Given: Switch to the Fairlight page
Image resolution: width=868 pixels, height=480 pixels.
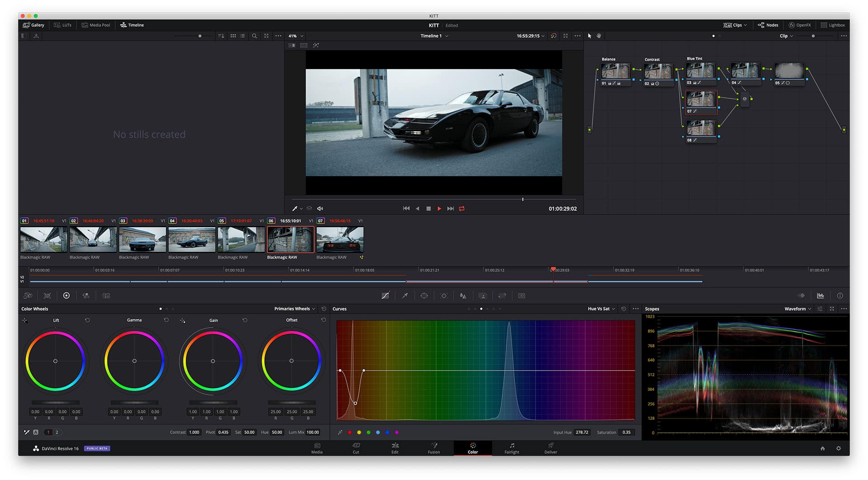Looking at the screenshot, I should (512, 448).
